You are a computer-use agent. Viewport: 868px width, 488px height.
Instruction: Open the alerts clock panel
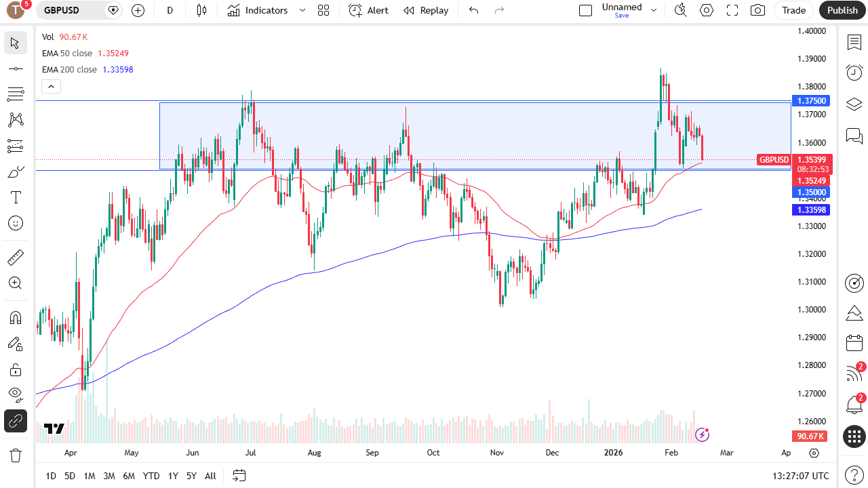854,73
